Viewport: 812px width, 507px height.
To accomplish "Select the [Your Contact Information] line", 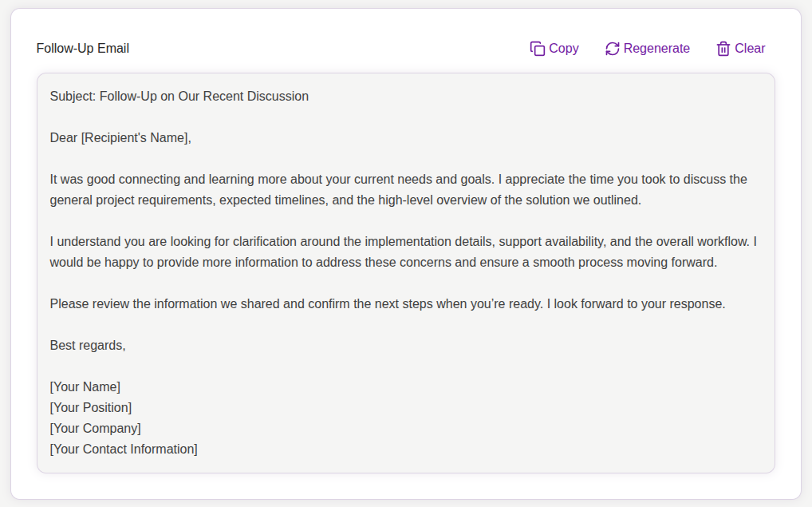I will (x=123, y=449).
